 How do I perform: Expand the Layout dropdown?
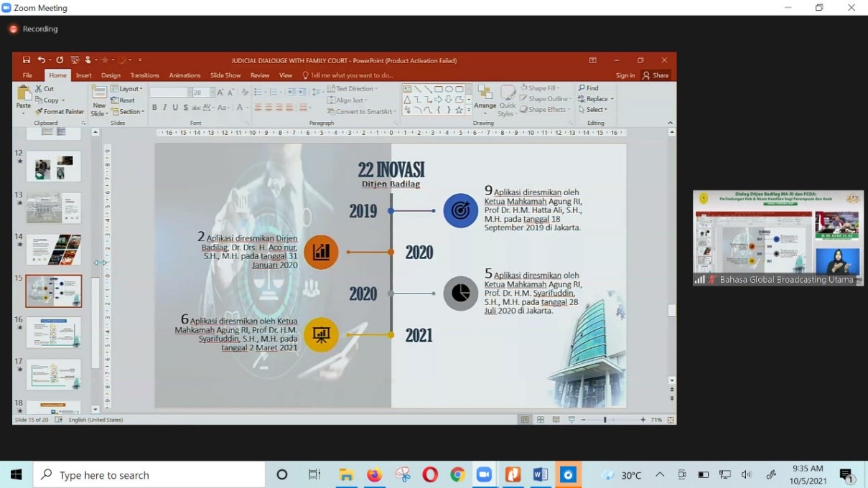(127, 89)
